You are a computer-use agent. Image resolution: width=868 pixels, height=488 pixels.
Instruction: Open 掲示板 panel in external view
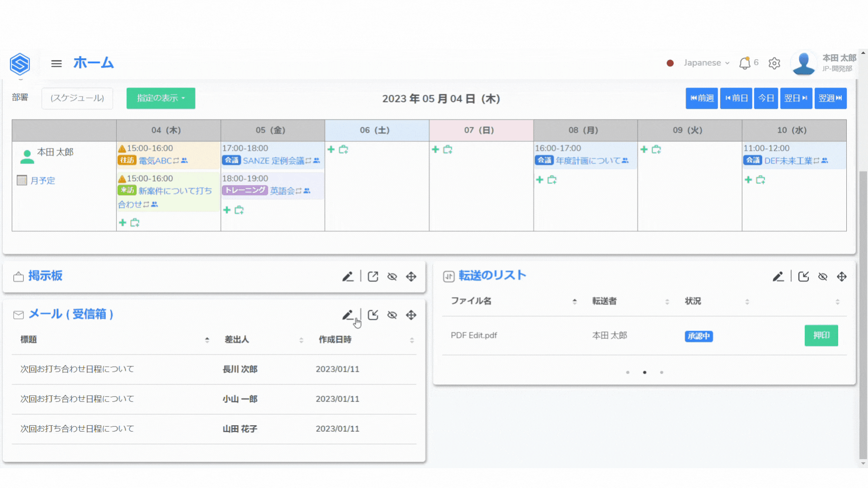(373, 277)
